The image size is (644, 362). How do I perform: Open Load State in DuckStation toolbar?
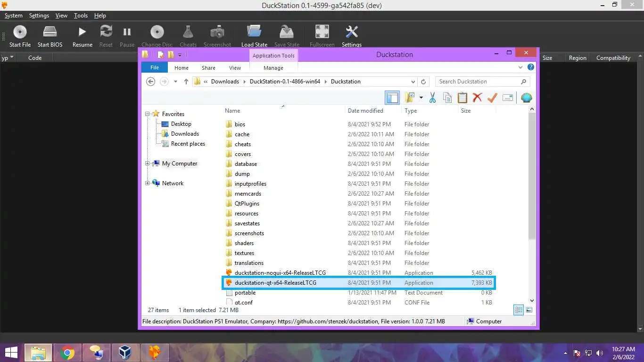(x=254, y=36)
